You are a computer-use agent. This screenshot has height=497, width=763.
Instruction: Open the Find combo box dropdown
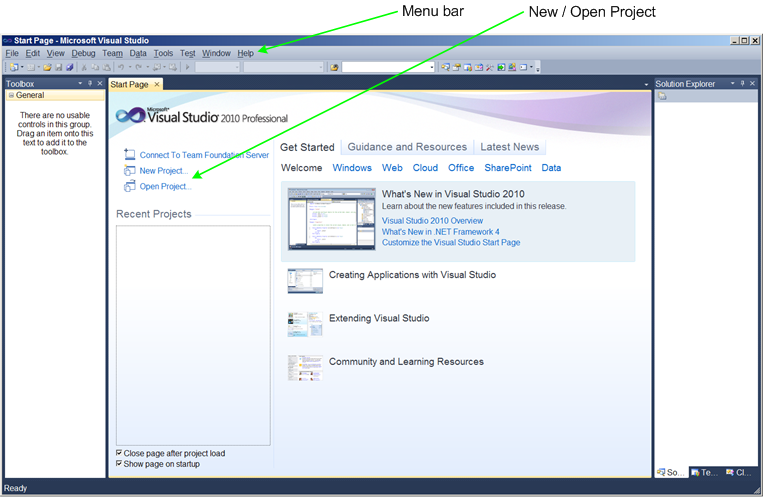click(432, 67)
